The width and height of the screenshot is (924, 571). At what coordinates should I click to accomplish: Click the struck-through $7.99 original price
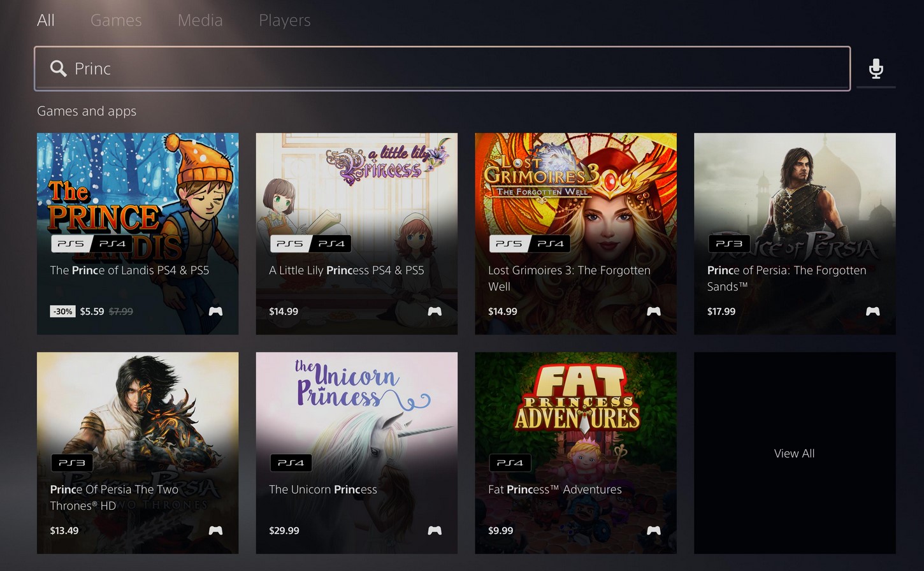coord(121,312)
